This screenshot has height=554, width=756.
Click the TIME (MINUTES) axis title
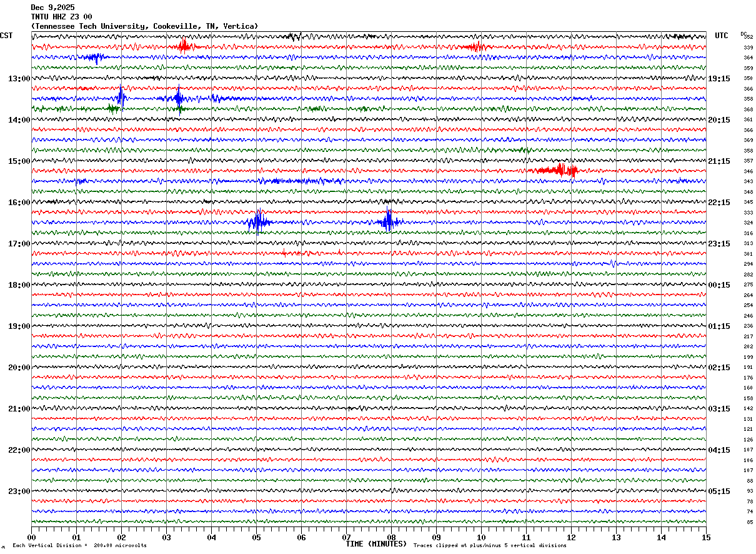coord(376,544)
